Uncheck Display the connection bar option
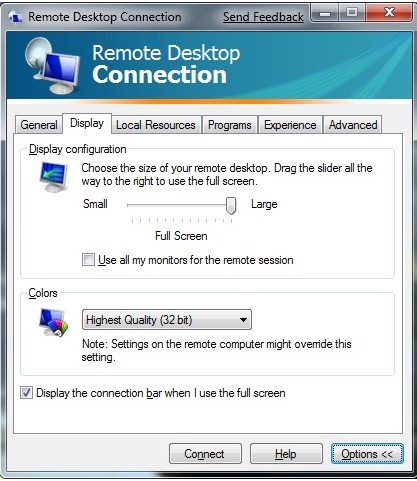This screenshot has height=481, width=417. pyautogui.click(x=26, y=393)
